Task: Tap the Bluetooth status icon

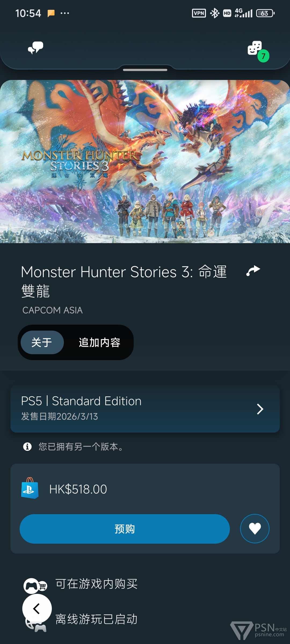Action: coord(215,13)
